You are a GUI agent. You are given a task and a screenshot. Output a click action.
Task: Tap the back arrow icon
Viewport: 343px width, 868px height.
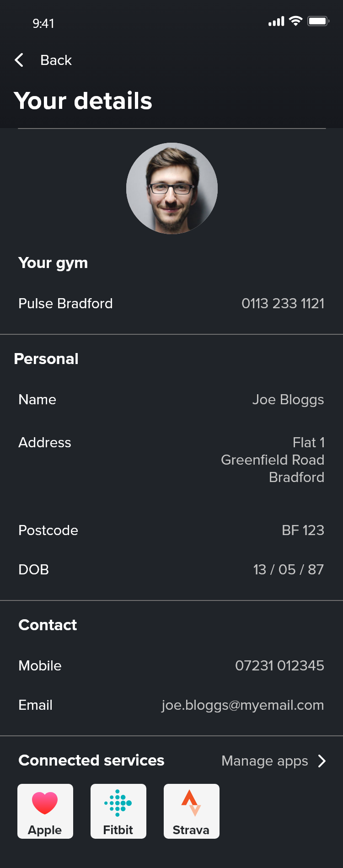coord(19,60)
